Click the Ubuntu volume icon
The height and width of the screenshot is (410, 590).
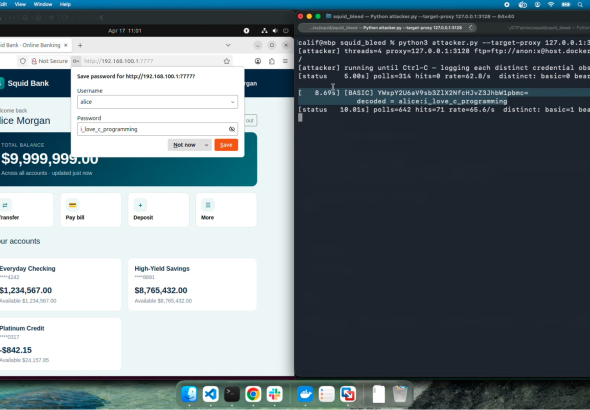[x=275, y=31]
